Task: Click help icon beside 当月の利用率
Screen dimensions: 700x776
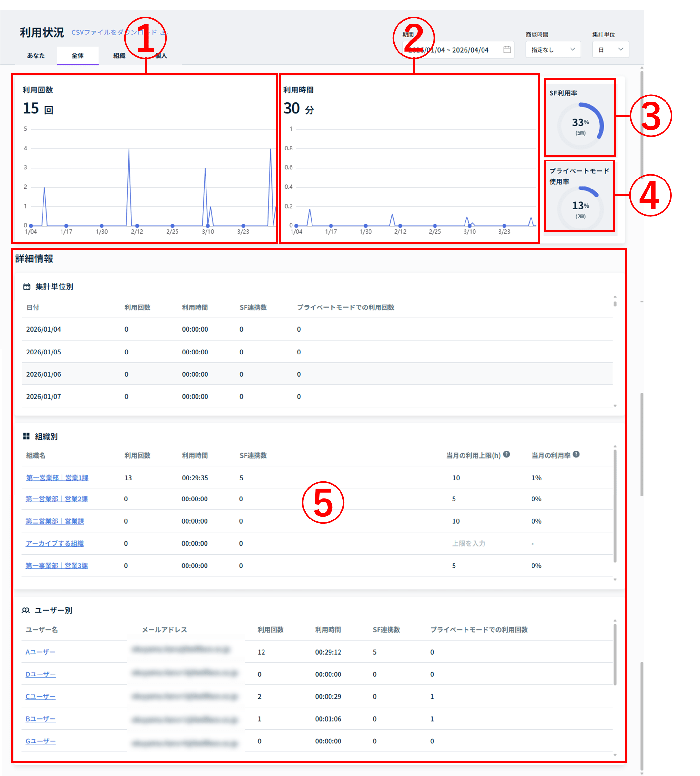Action: (x=576, y=454)
